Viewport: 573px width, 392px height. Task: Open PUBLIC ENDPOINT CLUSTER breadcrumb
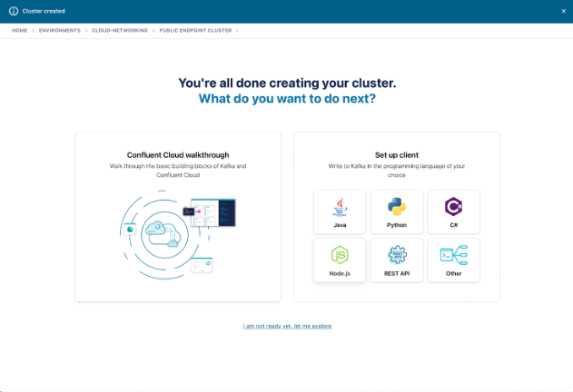coord(195,30)
